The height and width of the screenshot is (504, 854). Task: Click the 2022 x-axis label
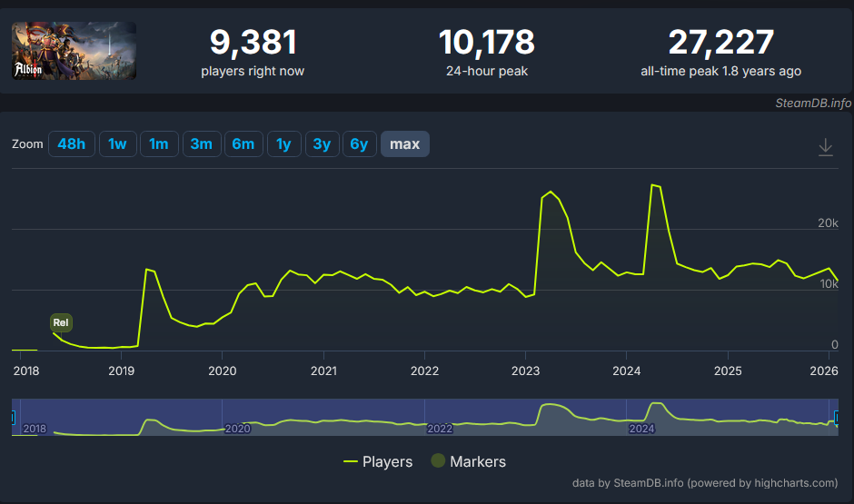(424, 371)
